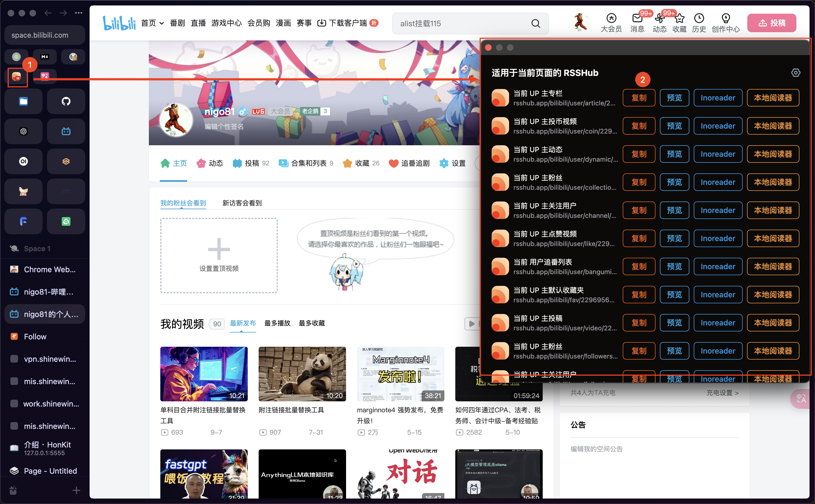The image size is (815, 504).
Task: Open 收藏 star icon in header
Action: [x=679, y=23]
